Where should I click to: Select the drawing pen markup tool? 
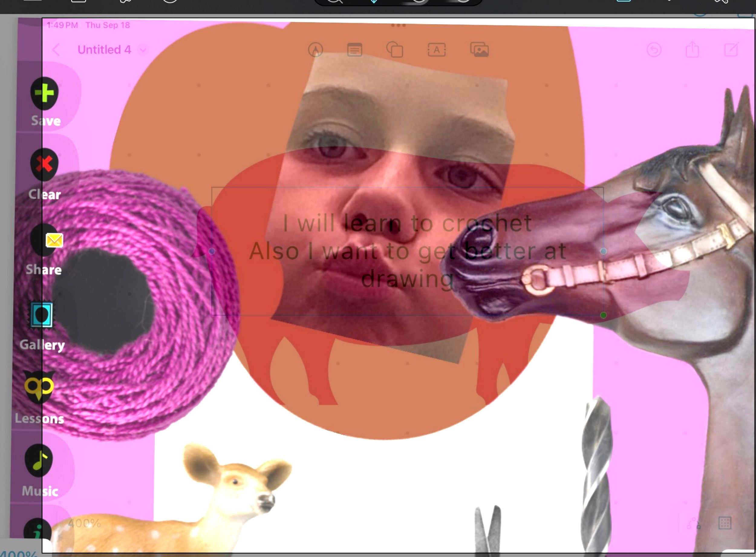(315, 50)
